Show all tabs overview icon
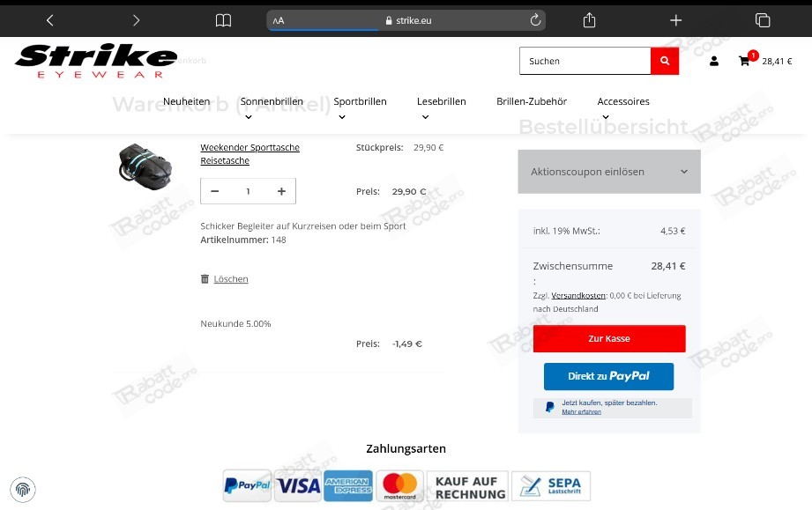This screenshot has height=510, width=812. [763, 20]
